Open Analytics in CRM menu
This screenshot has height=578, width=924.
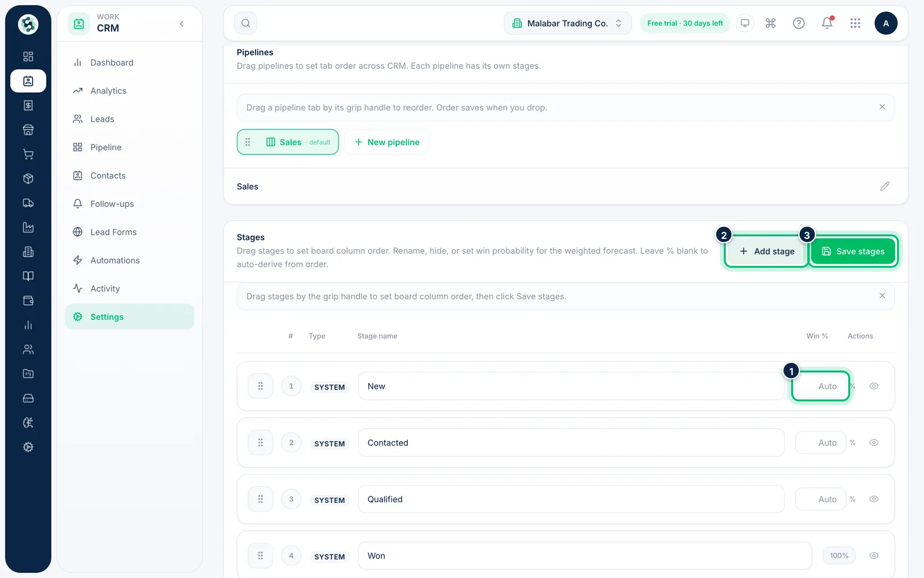click(129, 91)
